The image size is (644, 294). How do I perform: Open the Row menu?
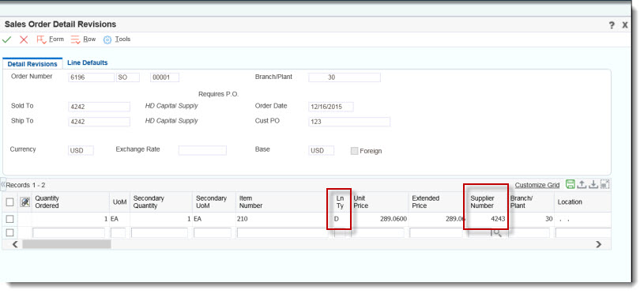(83, 40)
